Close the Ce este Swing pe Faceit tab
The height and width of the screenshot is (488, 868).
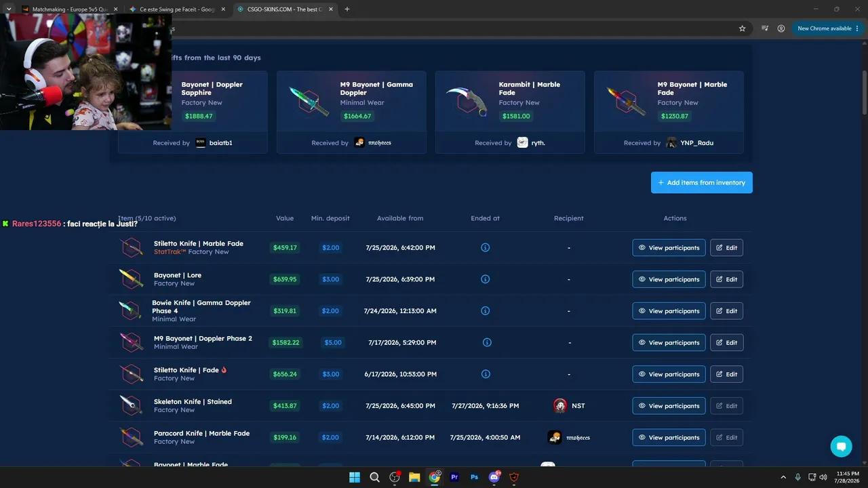coord(223,9)
